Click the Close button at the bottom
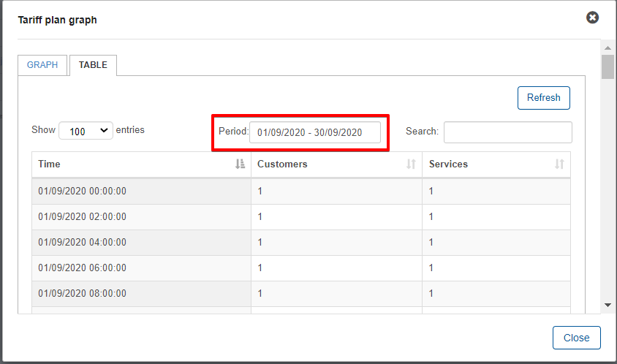The width and height of the screenshot is (617, 364). pyautogui.click(x=577, y=338)
